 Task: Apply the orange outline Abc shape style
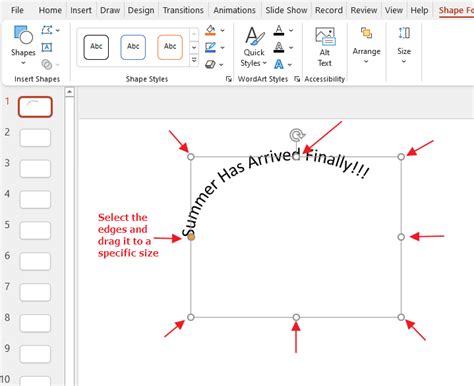(170, 47)
